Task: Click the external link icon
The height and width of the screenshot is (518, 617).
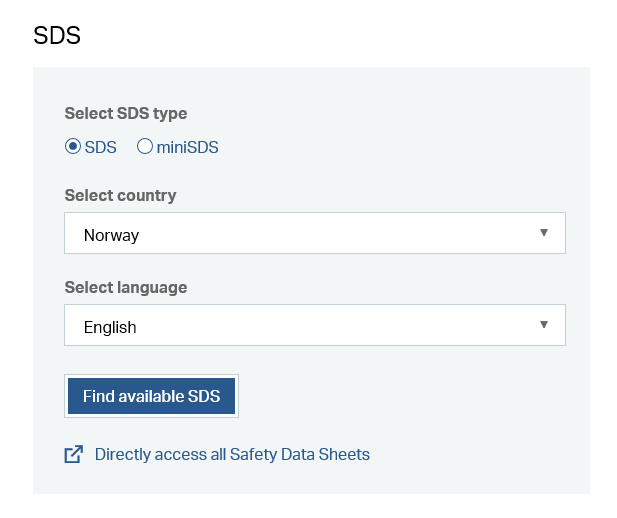Action: (x=74, y=454)
